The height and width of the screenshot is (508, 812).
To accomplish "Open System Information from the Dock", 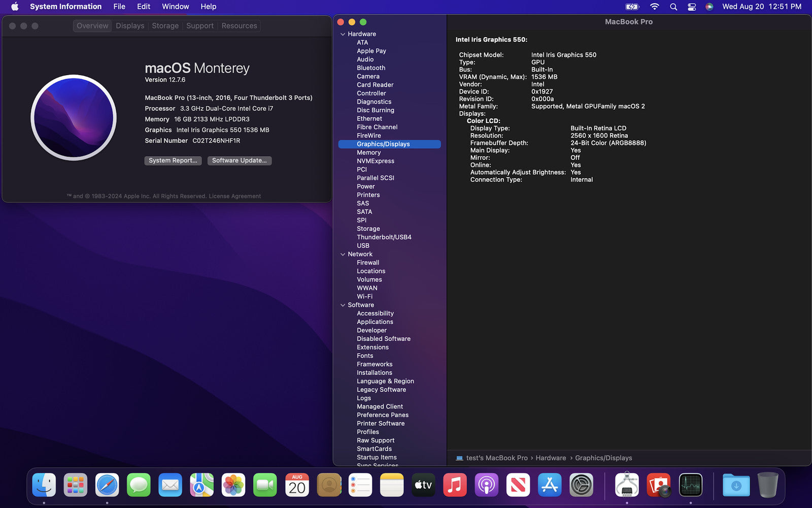I will pyautogui.click(x=627, y=485).
